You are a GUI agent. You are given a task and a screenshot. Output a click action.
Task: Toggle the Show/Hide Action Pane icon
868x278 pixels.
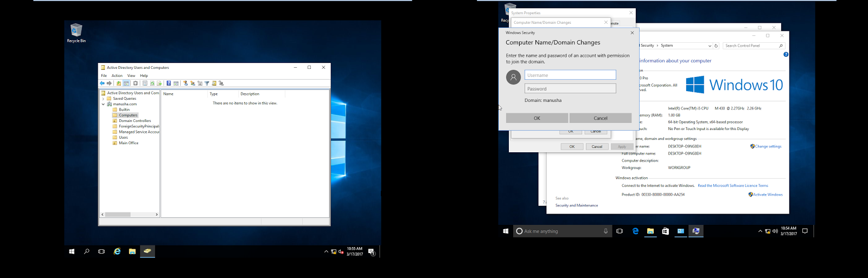click(x=176, y=83)
